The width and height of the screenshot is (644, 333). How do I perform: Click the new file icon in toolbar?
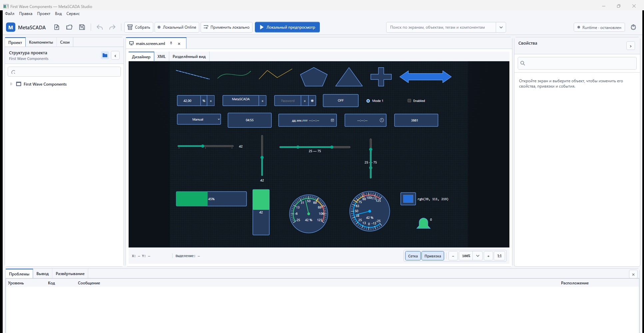click(57, 27)
